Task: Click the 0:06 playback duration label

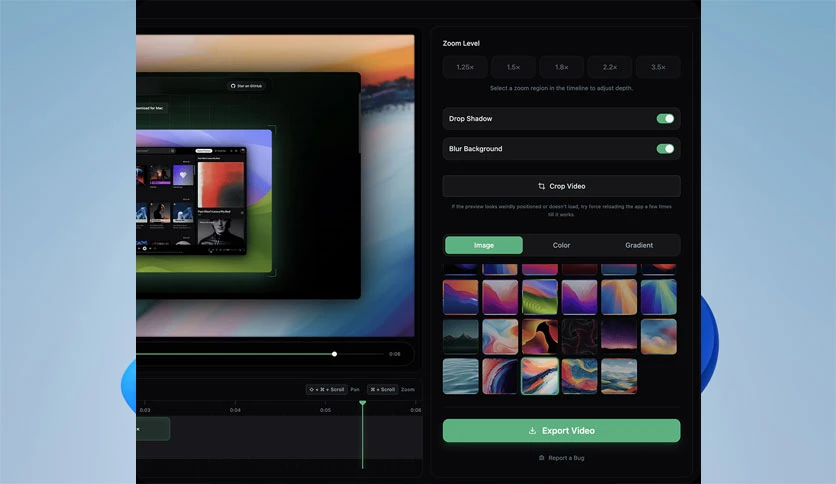Action: pyautogui.click(x=395, y=354)
